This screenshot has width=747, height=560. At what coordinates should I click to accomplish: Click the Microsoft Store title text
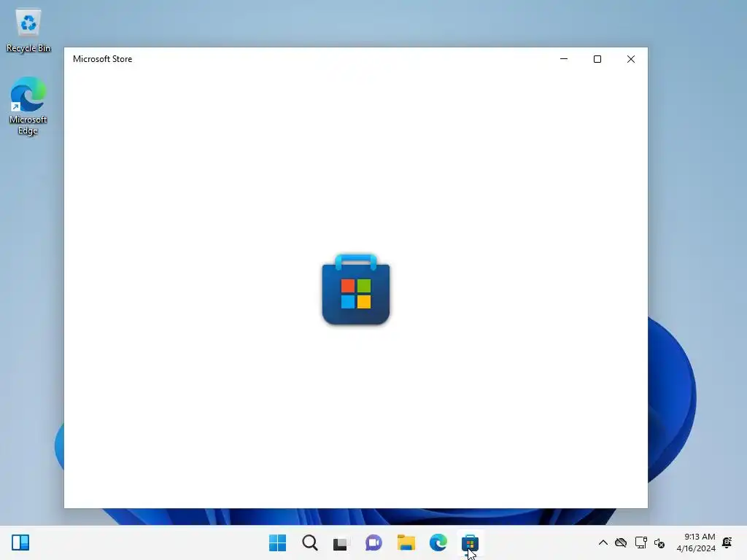click(x=102, y=59)
